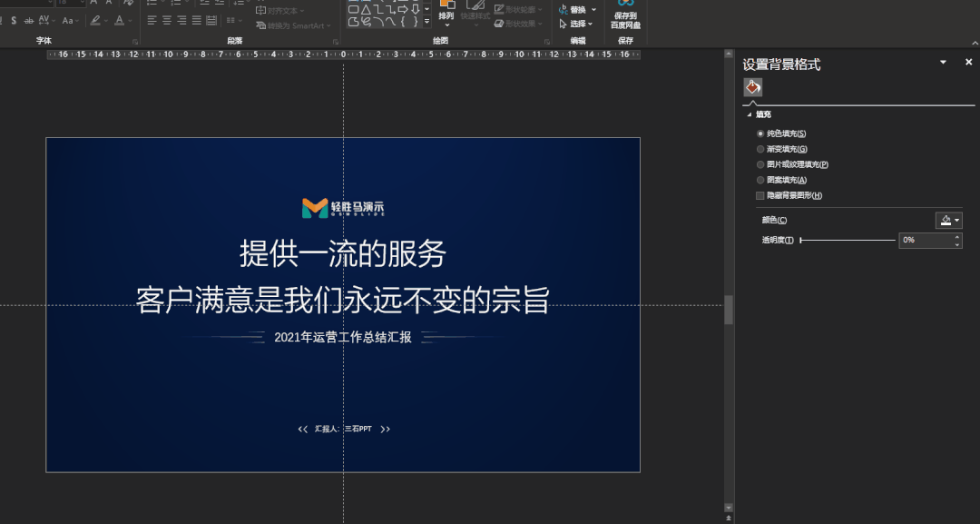This screenshot has height=524, width=980.
Task: Click the justify text alignment icon
Action: 196,20
